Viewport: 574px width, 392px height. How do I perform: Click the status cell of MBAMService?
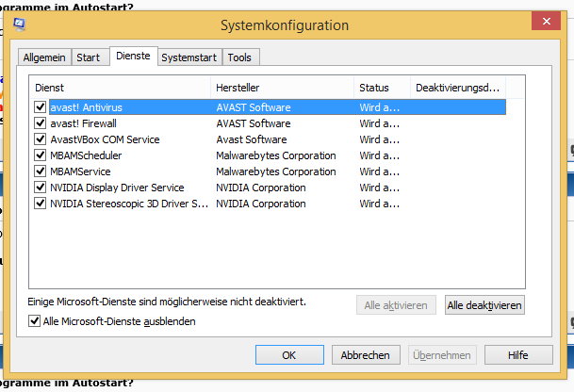(x=380, y=171)
